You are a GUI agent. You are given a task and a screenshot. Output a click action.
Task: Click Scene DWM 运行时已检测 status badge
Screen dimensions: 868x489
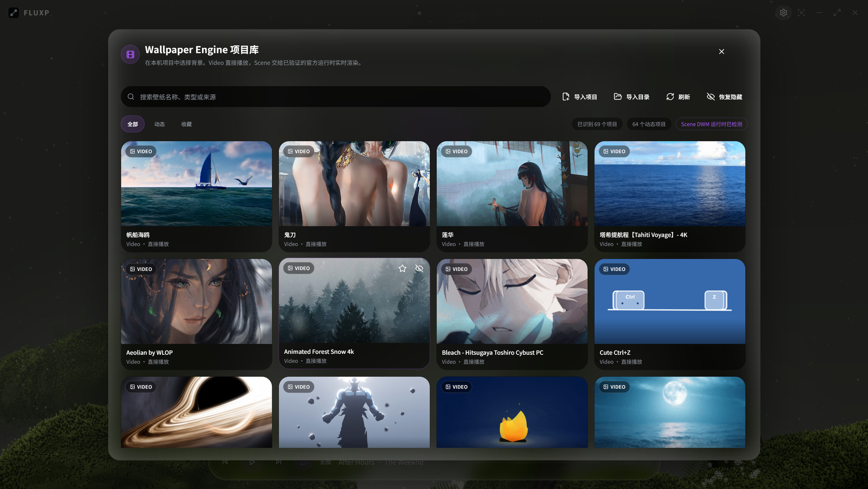click(x=712, y=124)
